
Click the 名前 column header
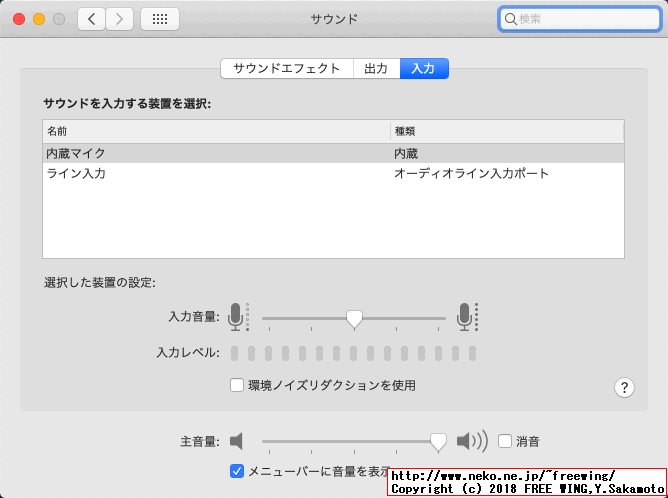pyautogui.click(x=216, y=131)
